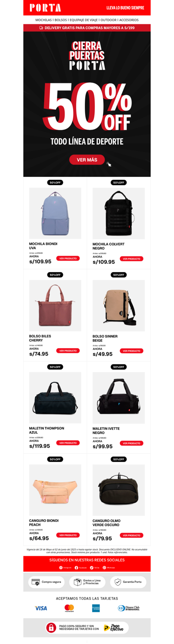Open the Mochilas menu category
This screenshot has height=644, width=174.
(43, 20)
